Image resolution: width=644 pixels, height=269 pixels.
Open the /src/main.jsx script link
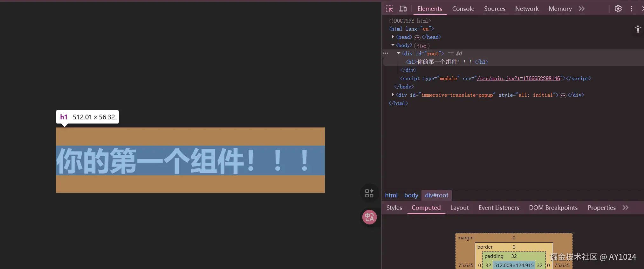click(x=518, y=78)
